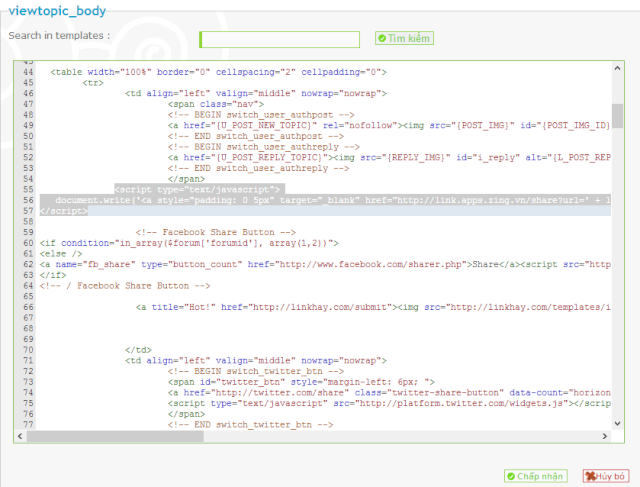
Task: Click the document.write code on line 56
Action: click(333, 200)
